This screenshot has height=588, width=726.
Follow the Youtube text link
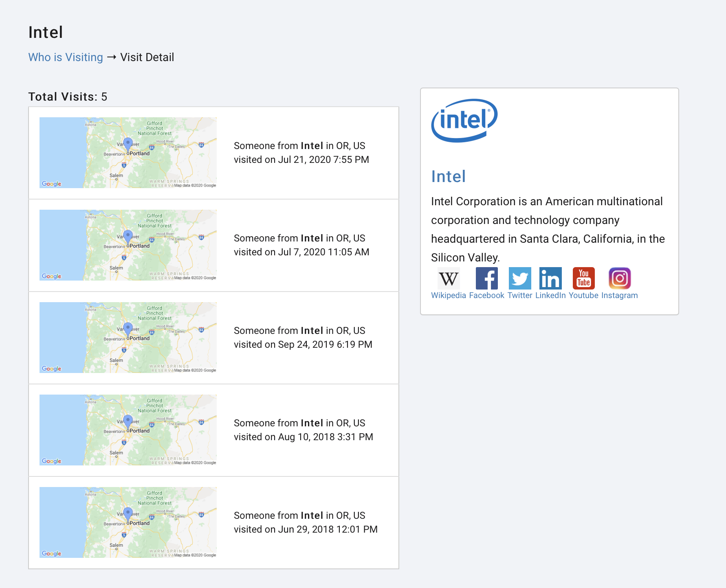pos(583,295)
